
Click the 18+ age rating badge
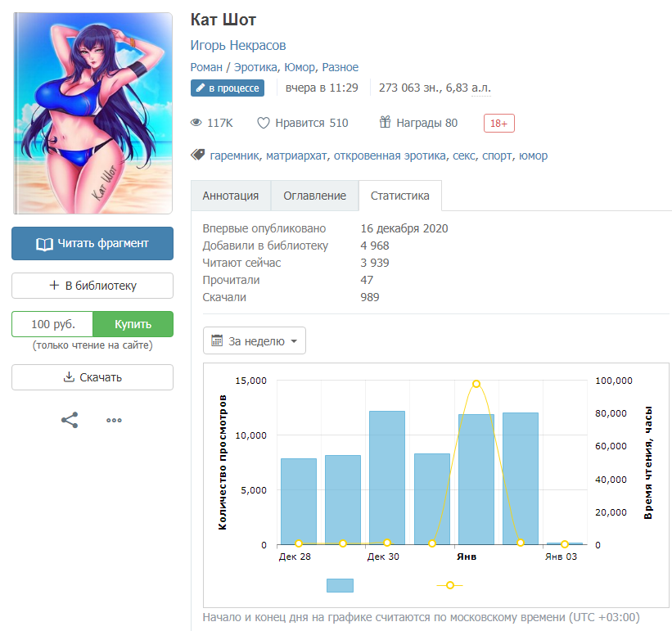498,124
